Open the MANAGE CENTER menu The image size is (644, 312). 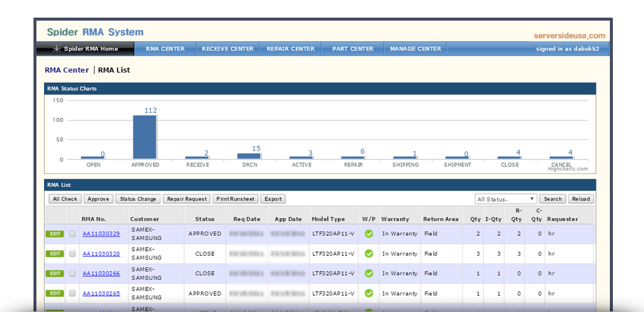point(415,49)
